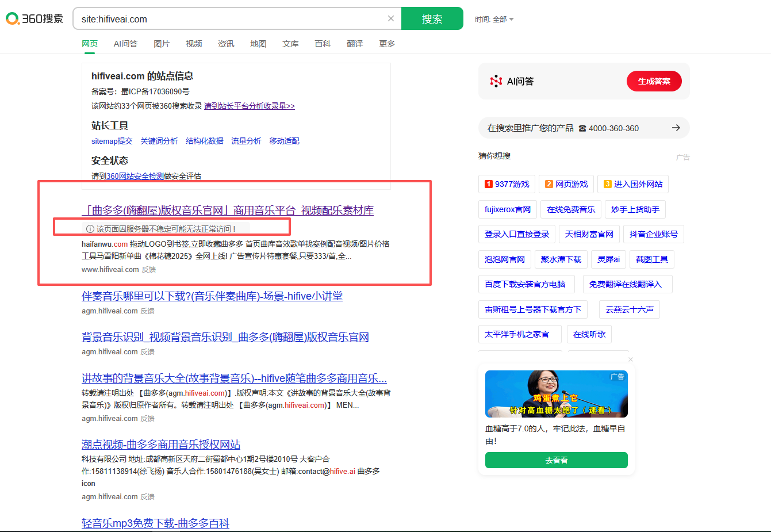771x532 pixels.
Task: Select the 太平洋手机之家官 suggestion
Action: pyautogui.click(x=520, y=334)
